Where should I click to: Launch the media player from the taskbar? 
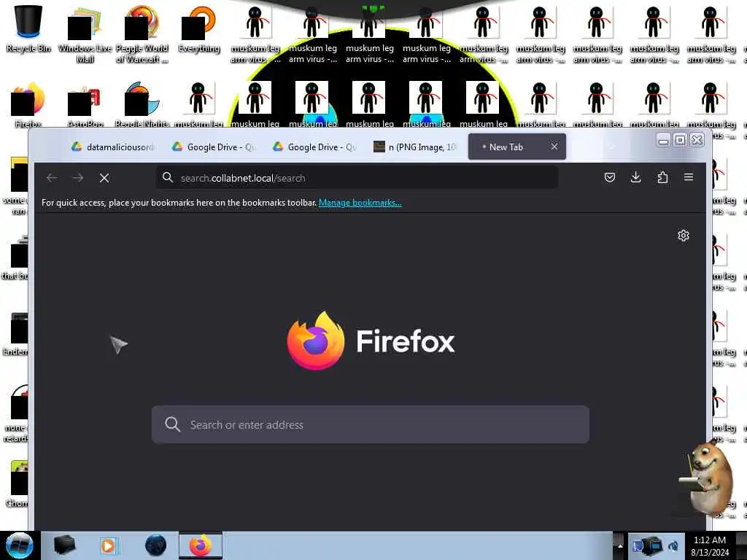(108, 545)
